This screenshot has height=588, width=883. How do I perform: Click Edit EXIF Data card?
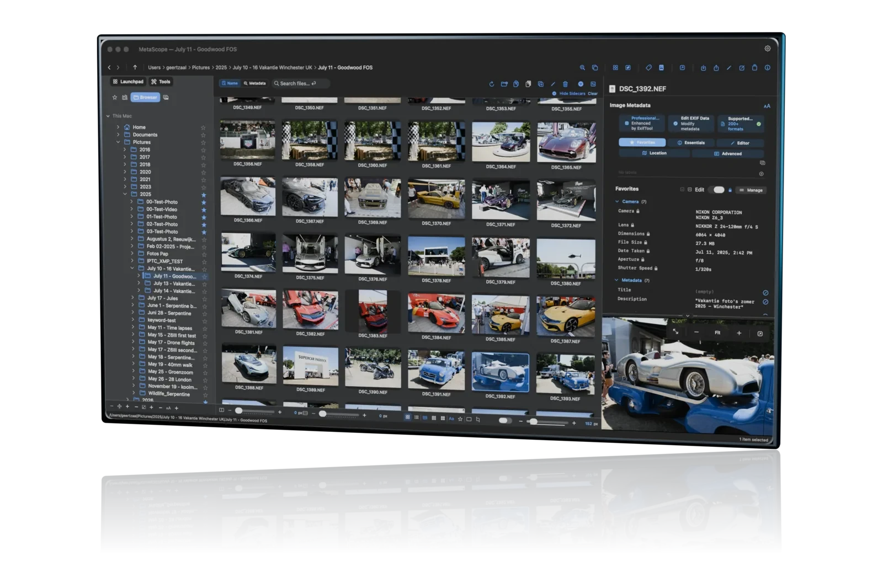click(x=691, y=124)
